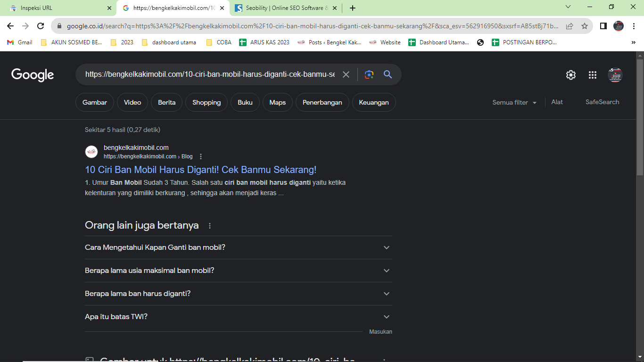Open the Alat search tools
The width and height of the screenshot is (644, 362).
(557, 102)
